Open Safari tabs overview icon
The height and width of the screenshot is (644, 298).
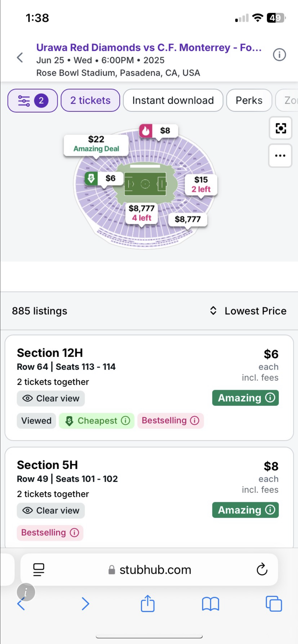(x=274, y=603)
